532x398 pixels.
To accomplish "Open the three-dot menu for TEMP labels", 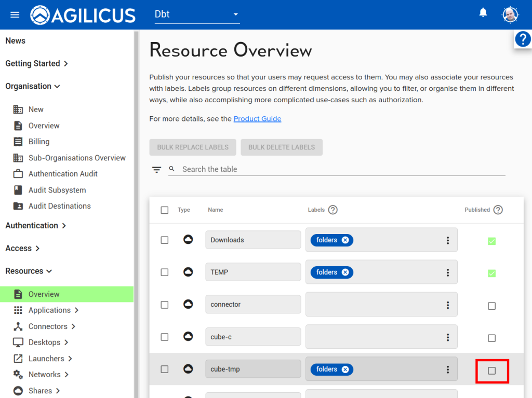I will coord(448,272).
